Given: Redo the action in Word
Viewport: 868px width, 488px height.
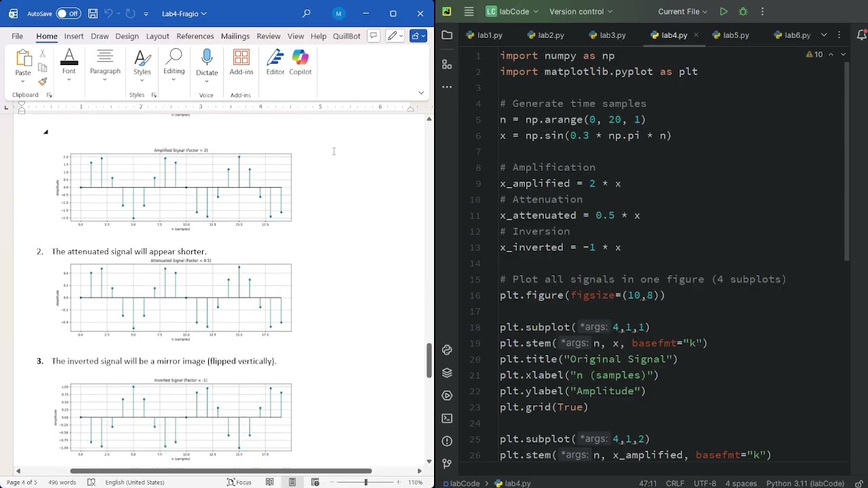Looking at the screenshot, I should 130,14.
